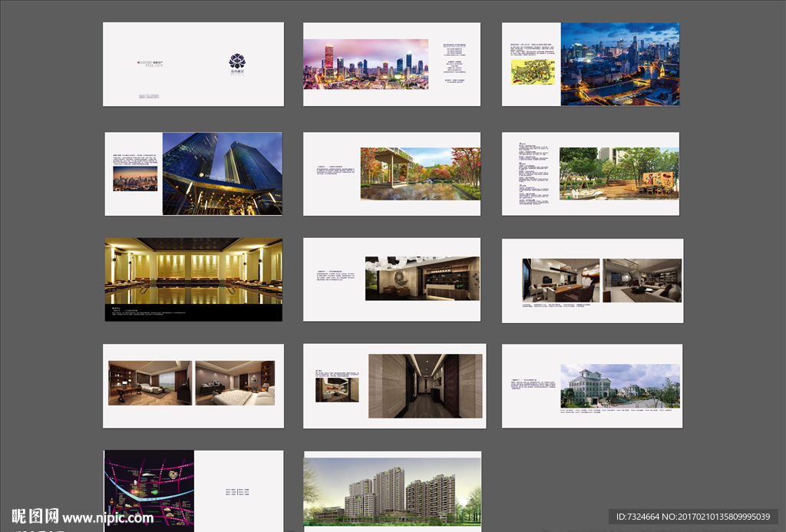The width and height of the screenshot is (786, 532).
Task: Open the playground with green trees image
Action: click(x=619, y=173)
